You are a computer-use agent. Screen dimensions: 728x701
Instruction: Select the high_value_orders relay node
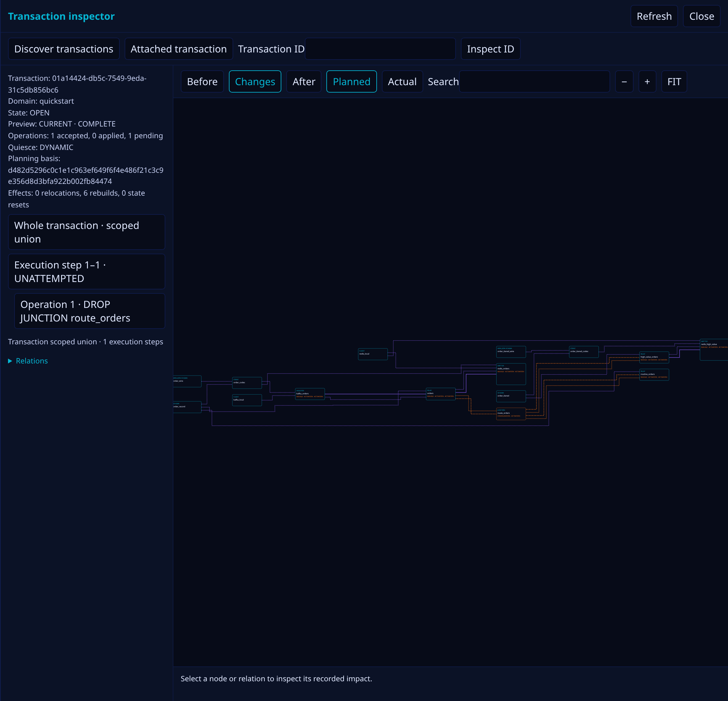pyautogui.click(x=654, y=357)
